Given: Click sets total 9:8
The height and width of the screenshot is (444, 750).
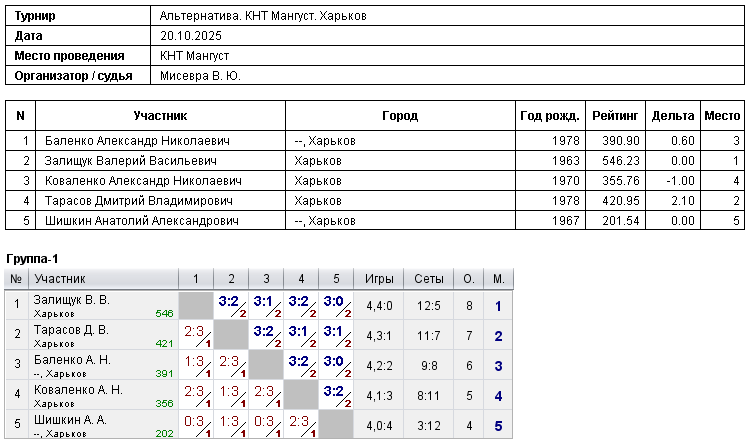Looking at the screenshot, I should tap(429, 366).
